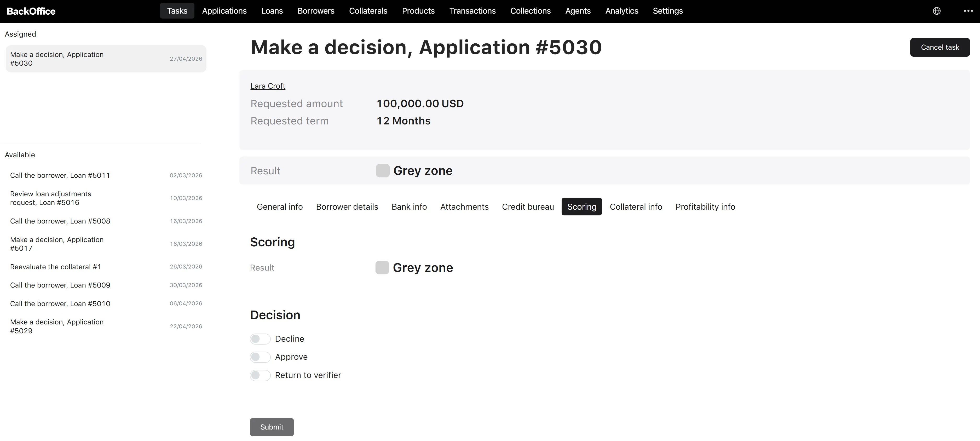The width and height of the screenshot is (980, 441).
Task: Select assigned task Application #5030
Action: click(106, 59)
